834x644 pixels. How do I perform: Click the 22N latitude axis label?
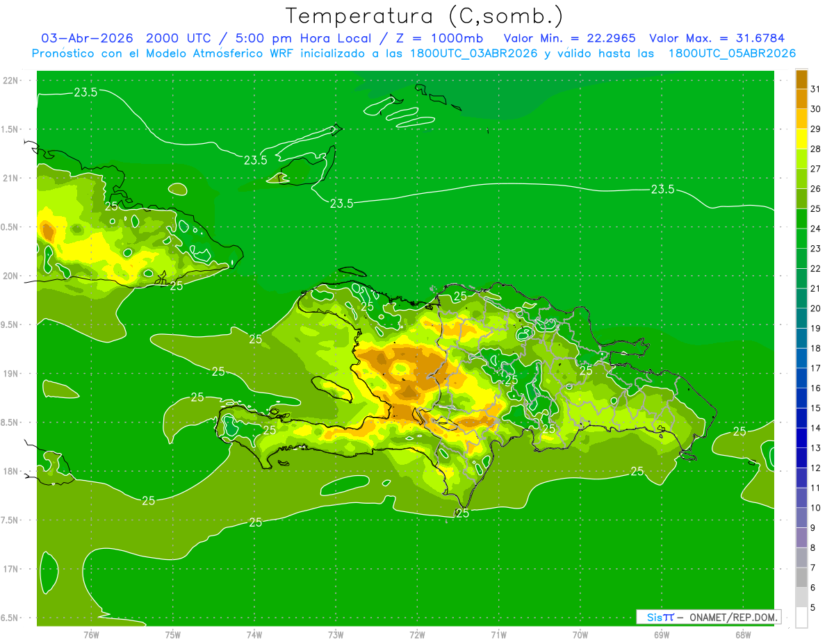(10, 81)
